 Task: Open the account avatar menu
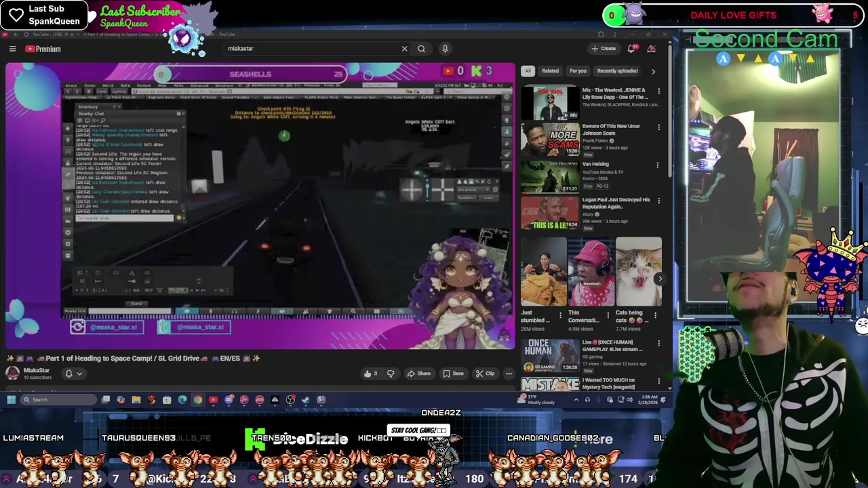coord(651,49)
